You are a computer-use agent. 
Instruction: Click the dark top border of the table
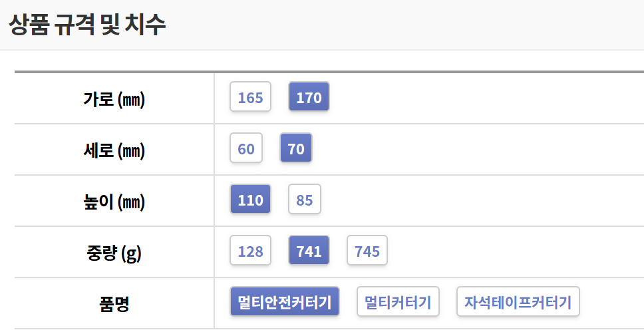[x=329, y=71]
